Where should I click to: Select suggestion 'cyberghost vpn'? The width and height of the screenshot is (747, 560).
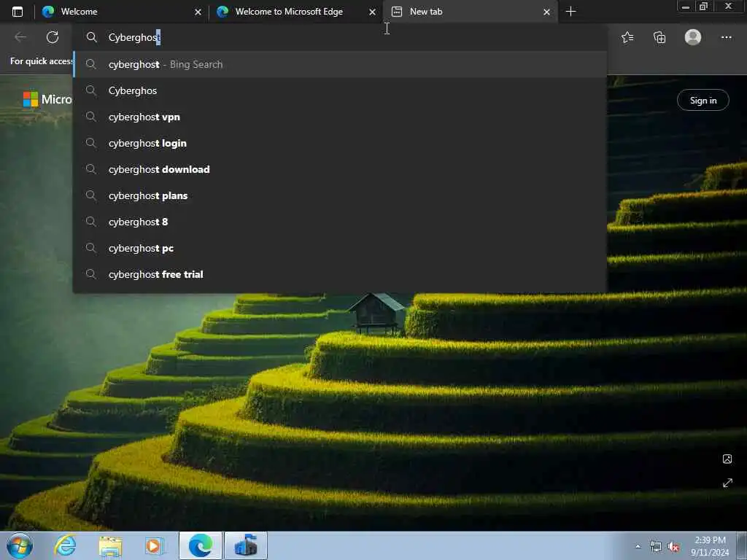(x=340, y=117)
